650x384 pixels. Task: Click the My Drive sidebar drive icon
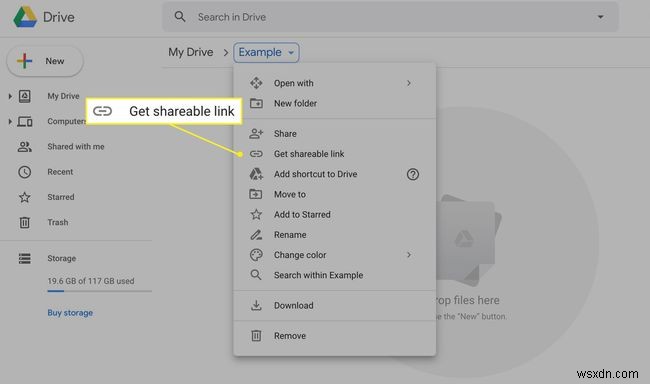click(25, 96)
